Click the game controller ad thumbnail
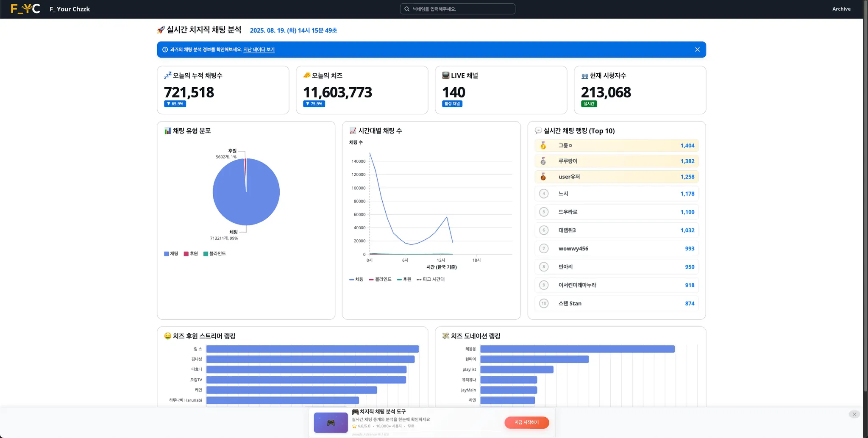The width and height of the screenshot is (868, 438). [331, 423]
